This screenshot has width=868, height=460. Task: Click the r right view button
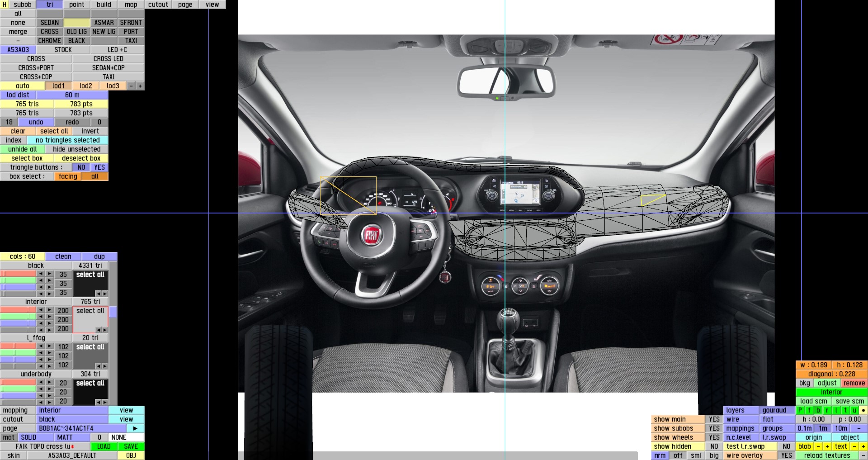827,410
